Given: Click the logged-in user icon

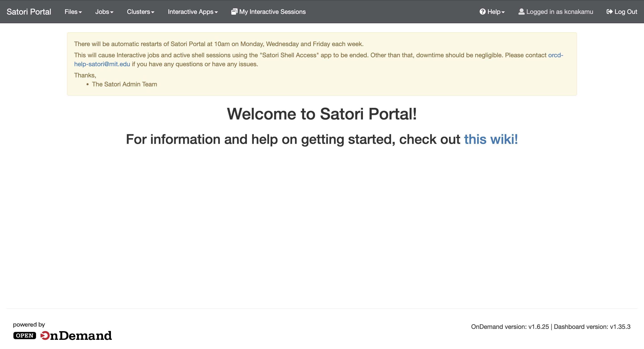Looking at the screenshot, I should point(521,12).
